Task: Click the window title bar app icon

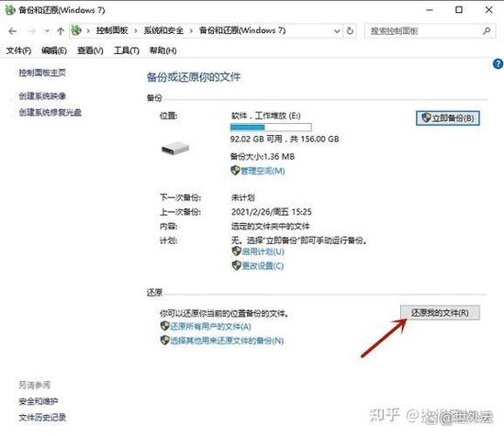Action: [10, 10]
